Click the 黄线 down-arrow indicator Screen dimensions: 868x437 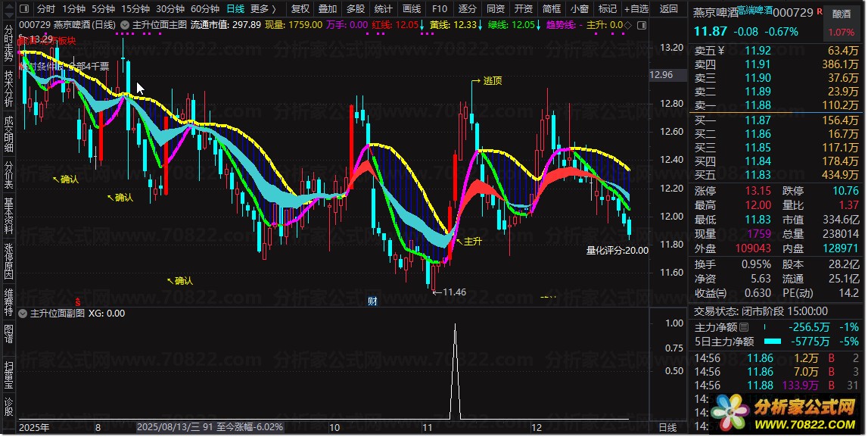[x=480, y=25]
